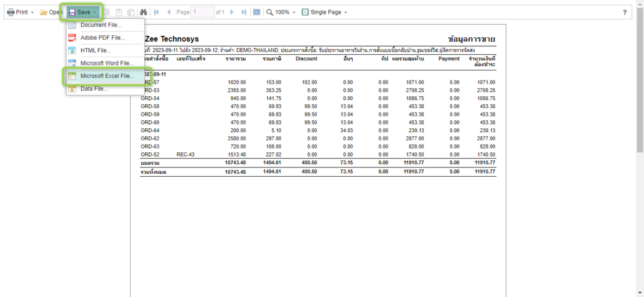Image resolution: width=644 pixels, height=297 pixels.
Task: Click the 2580.00 price value
Action: coord(237,138)
